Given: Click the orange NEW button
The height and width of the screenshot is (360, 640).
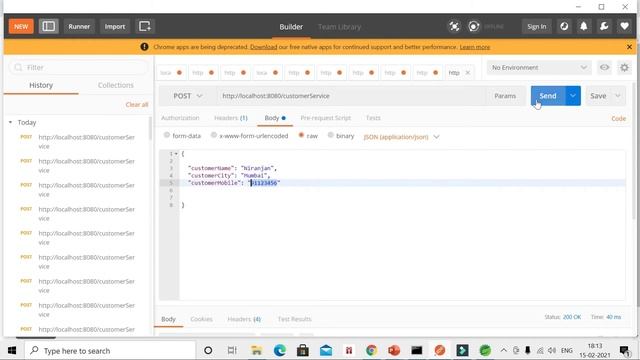Looking at the screenshot, I should point(21,27).
